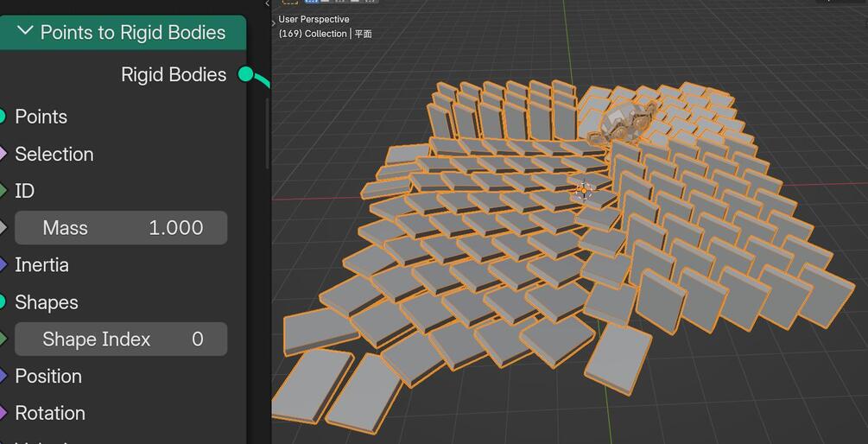
Task: Click the Shapes input label
Action: point(47,302)
